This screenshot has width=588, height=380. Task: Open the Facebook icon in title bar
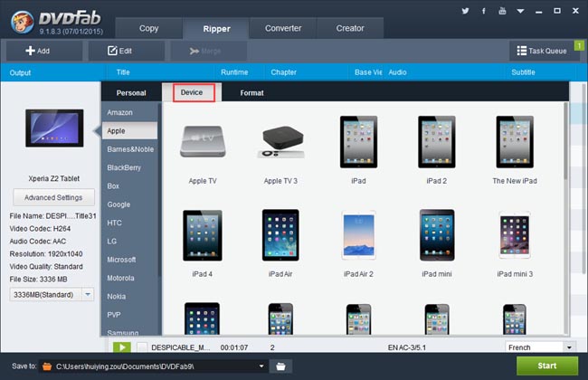[x=484, y=11]
